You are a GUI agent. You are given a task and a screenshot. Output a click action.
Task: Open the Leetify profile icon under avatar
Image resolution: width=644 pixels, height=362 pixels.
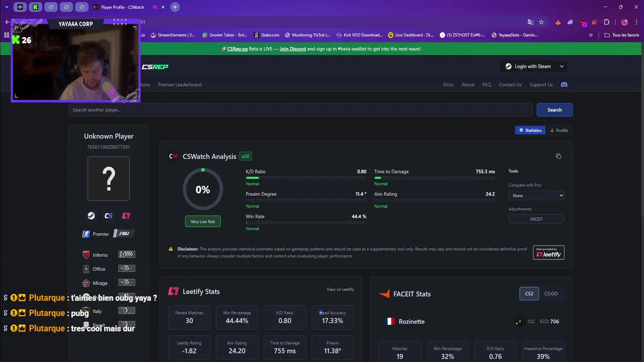click(x=126, y=216)
